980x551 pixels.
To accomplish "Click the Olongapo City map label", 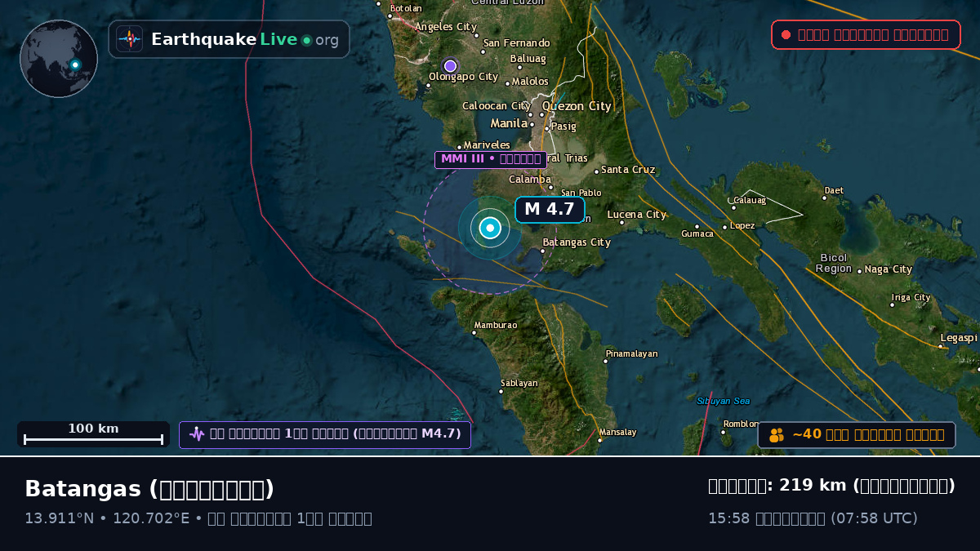I will point(463,77).
